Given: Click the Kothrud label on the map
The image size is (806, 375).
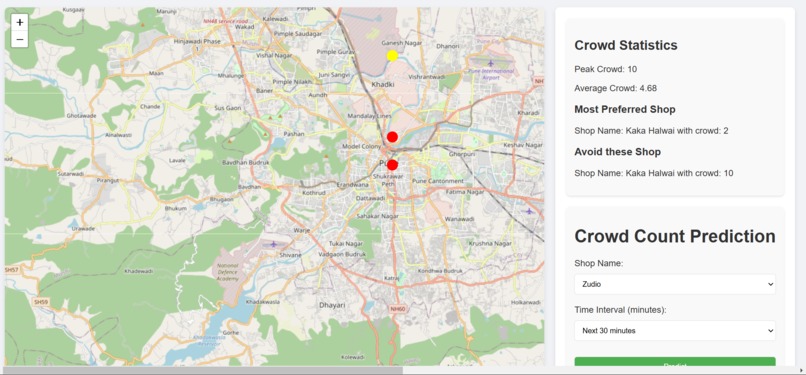Looking at the screenshot, I should point(314,193).
